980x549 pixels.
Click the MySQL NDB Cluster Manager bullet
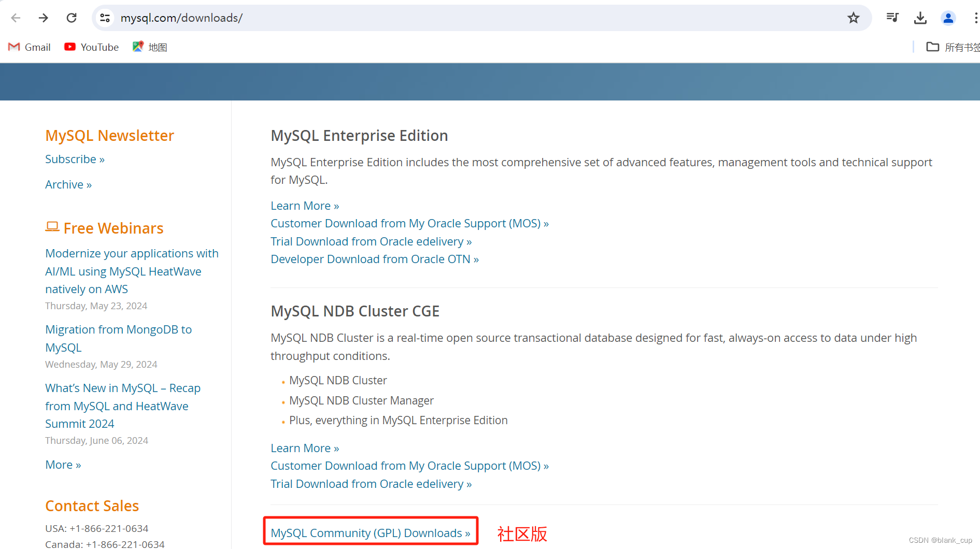pos(361,400)
